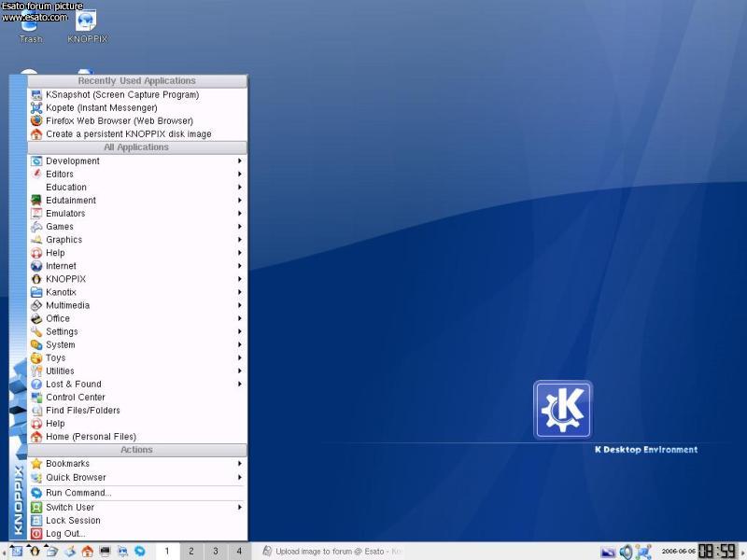The image size is (747, 560).
Task: Expand the Editors submenu arrow
Action: tap(240, 174)
